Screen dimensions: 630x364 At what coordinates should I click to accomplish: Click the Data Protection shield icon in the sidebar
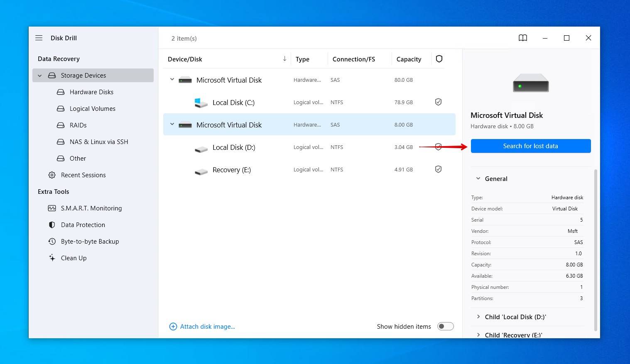pyautogui.click(x=52, y=225)
